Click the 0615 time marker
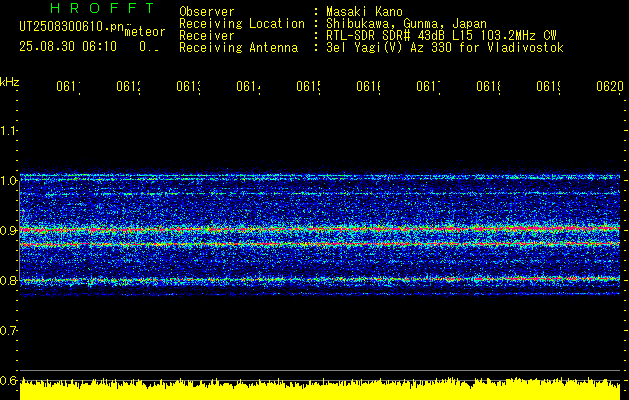 (308, 86)
